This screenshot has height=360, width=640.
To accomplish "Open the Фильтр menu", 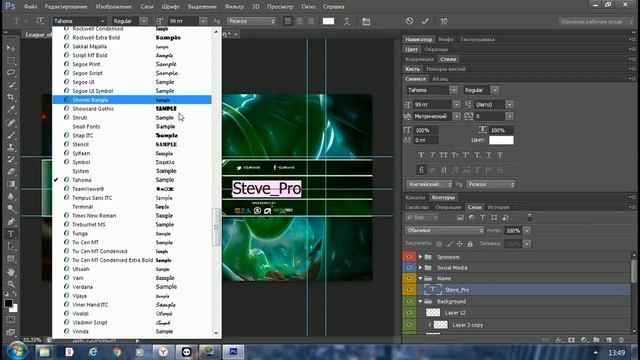I will point(234,7).
